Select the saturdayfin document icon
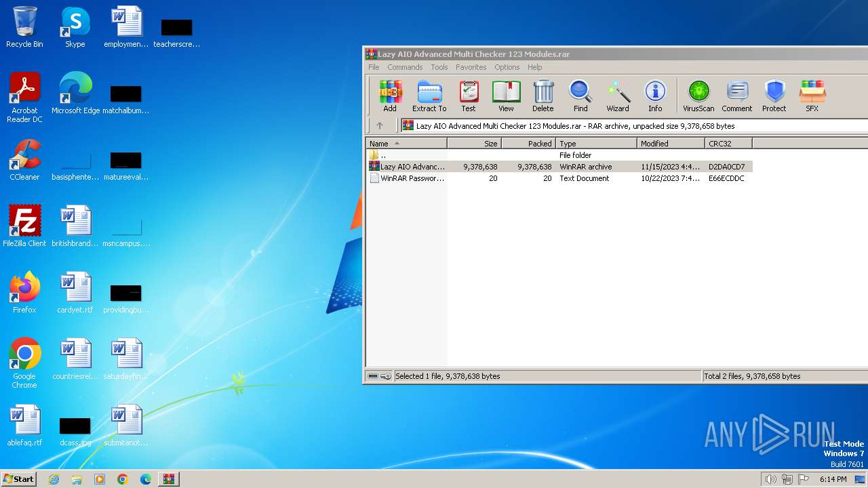The image size is (868, 488). tap(125, 359)
